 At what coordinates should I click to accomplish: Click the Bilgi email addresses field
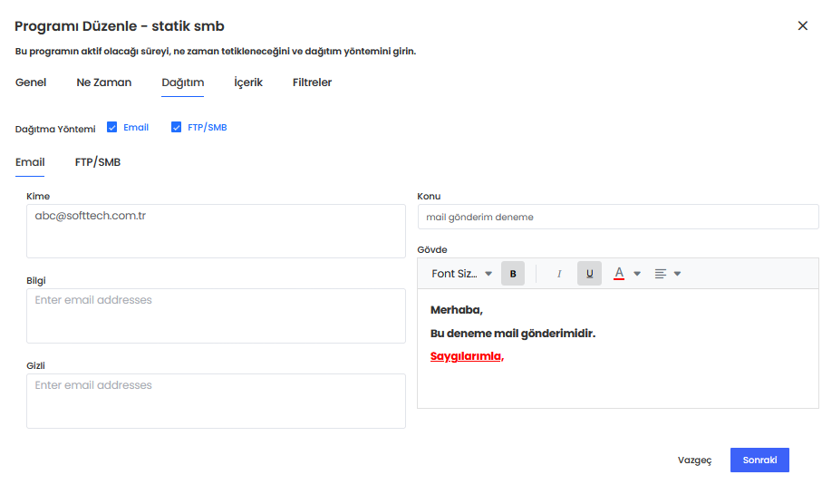point(216,315)
